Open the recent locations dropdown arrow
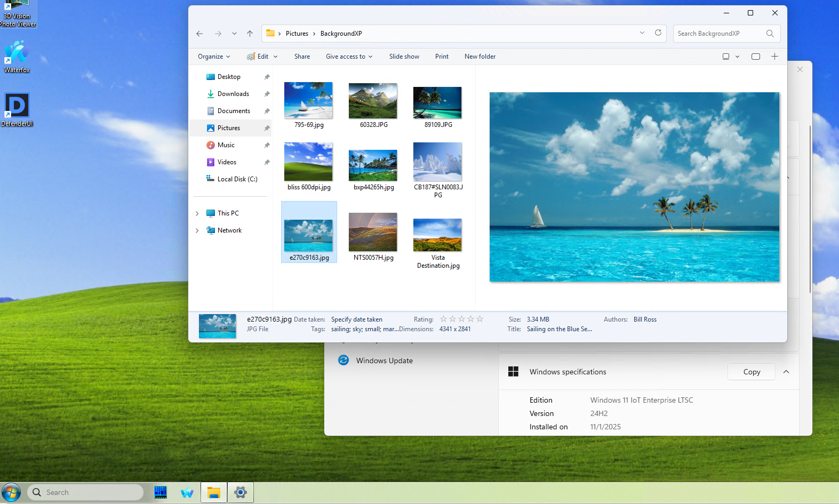The image size is (839, 504). click(234, 34)
